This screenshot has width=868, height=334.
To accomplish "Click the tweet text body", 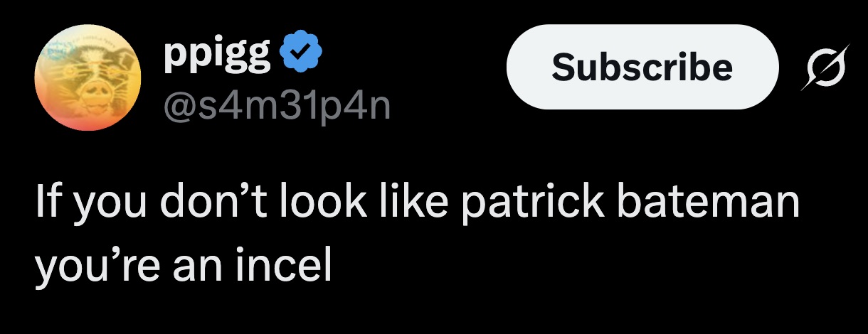I will coord(416,233).
